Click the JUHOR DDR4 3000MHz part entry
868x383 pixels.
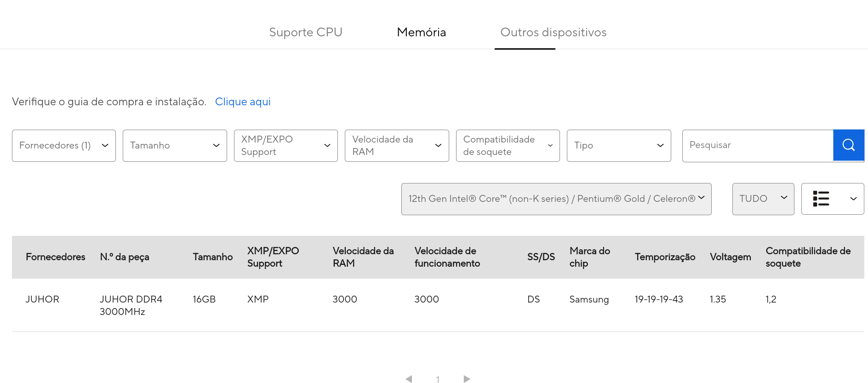[131, 305]
